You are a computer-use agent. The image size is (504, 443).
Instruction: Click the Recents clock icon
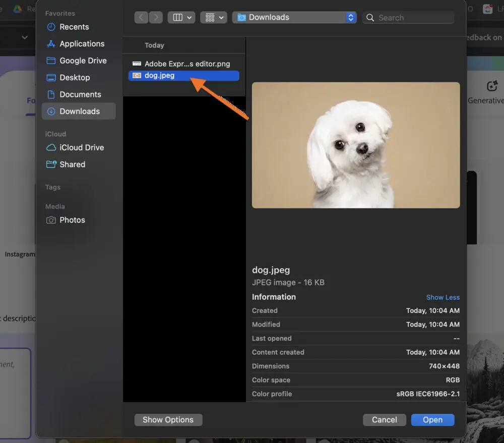pyautogui.click(x=51, y=27)
